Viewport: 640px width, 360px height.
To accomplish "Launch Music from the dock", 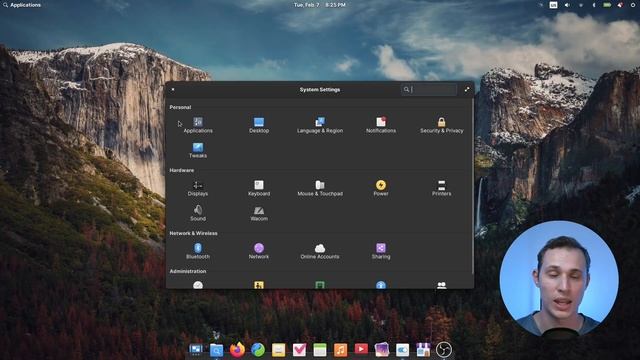I will click(340, 350).
